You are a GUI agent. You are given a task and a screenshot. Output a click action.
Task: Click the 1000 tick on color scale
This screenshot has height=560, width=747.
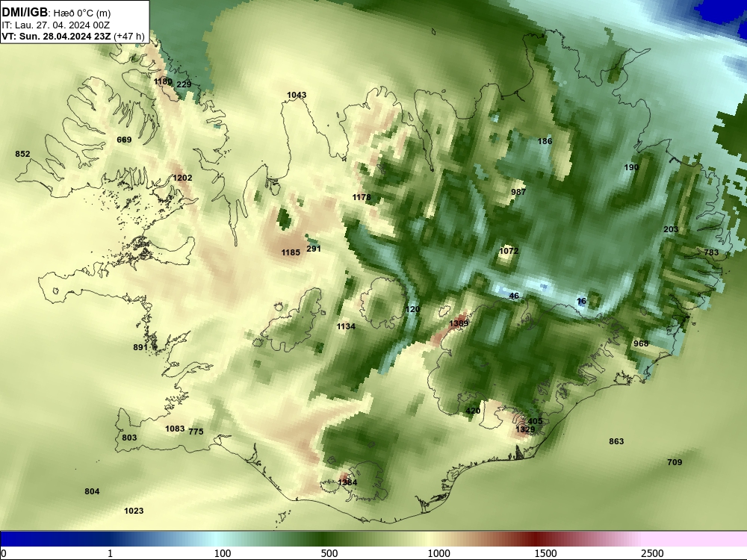click(x=438, y=553)
